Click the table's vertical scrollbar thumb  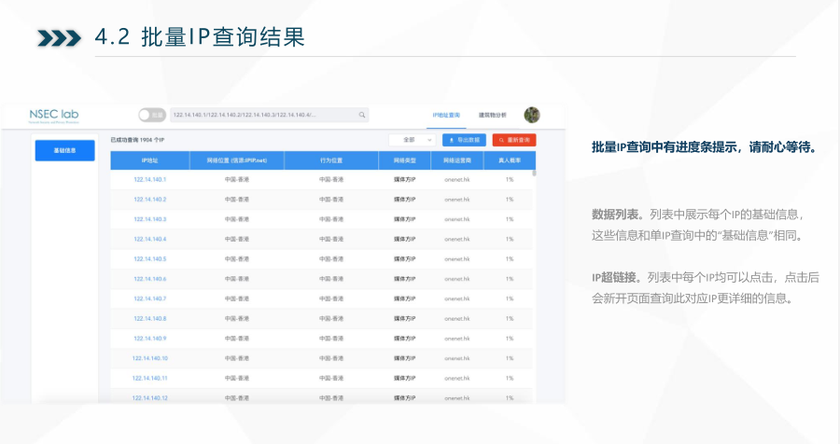534,173
